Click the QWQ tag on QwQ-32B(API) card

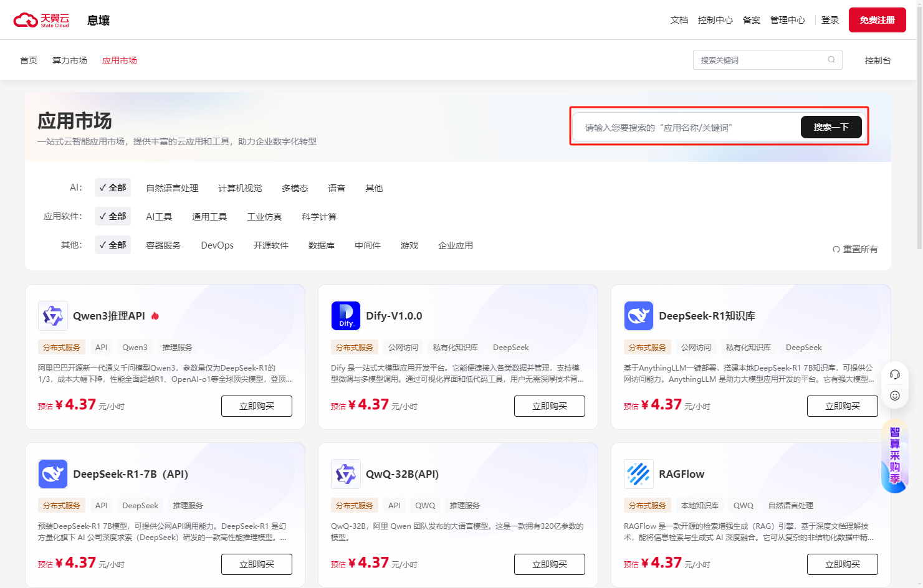pyautogui.click(x=426, y=506)
